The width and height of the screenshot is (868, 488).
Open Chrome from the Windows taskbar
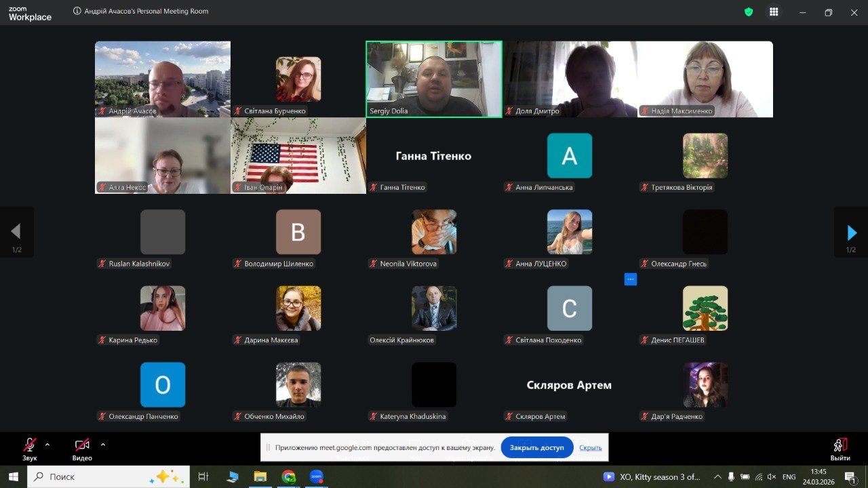point(288,476)
